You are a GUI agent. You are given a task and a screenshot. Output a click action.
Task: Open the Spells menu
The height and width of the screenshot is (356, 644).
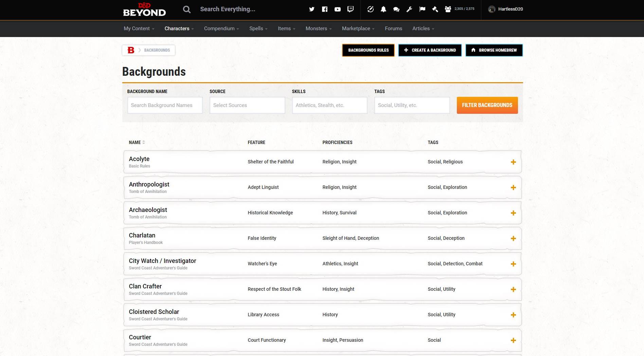[258, 29]
